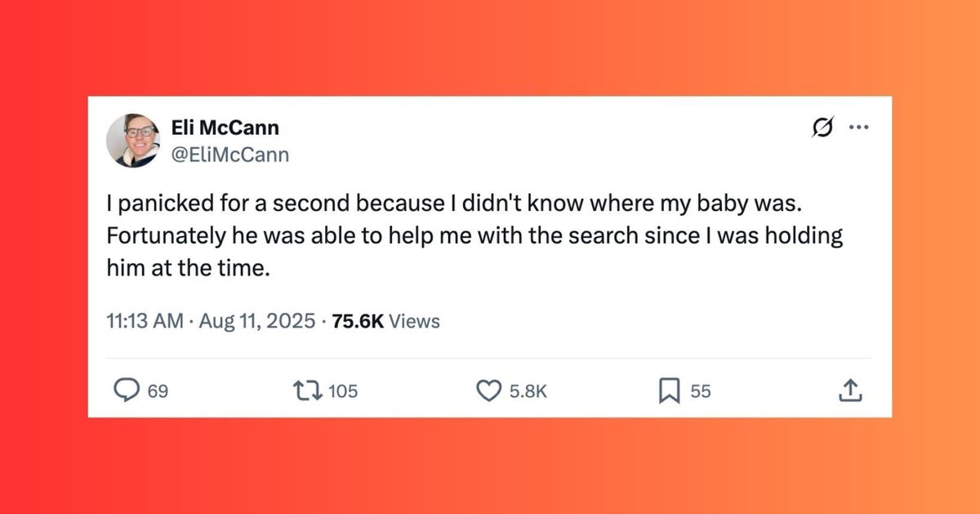Image resolution: width=980 pixels, height=514 pixels.
Task: Click the 5.8K likes count
Action: [x=528, y=391]
